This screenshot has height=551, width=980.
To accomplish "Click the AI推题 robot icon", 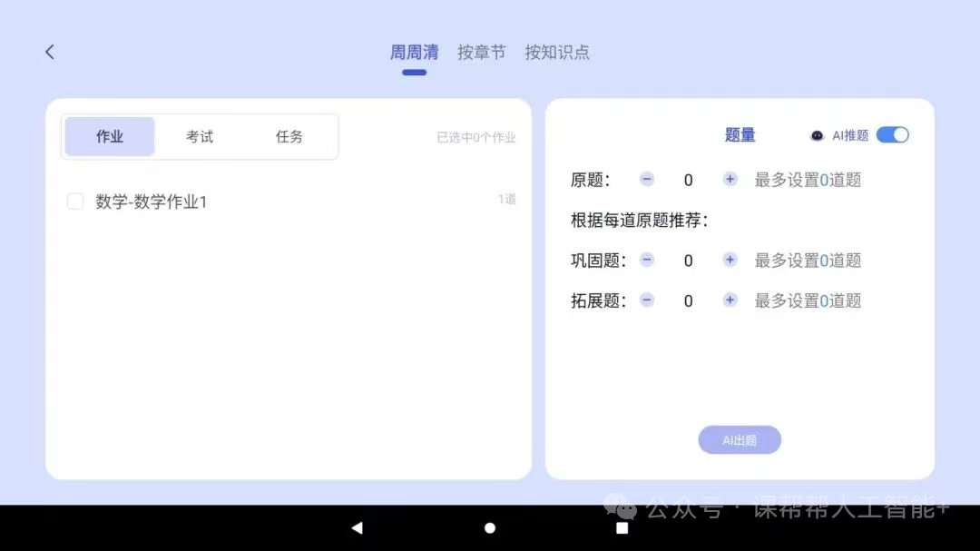I will (x=817, y=135).
